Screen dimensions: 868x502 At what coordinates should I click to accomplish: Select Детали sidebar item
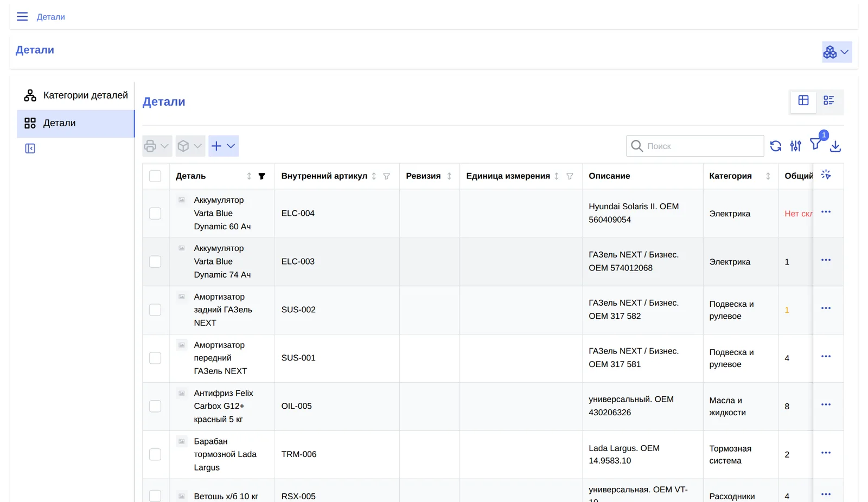76,124
